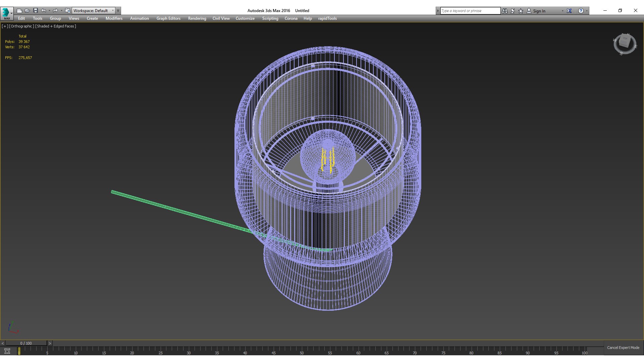644x362 pixels.
Task: Click the Open File folder icon
Action: pyautogui.click(x=28, y=11)
